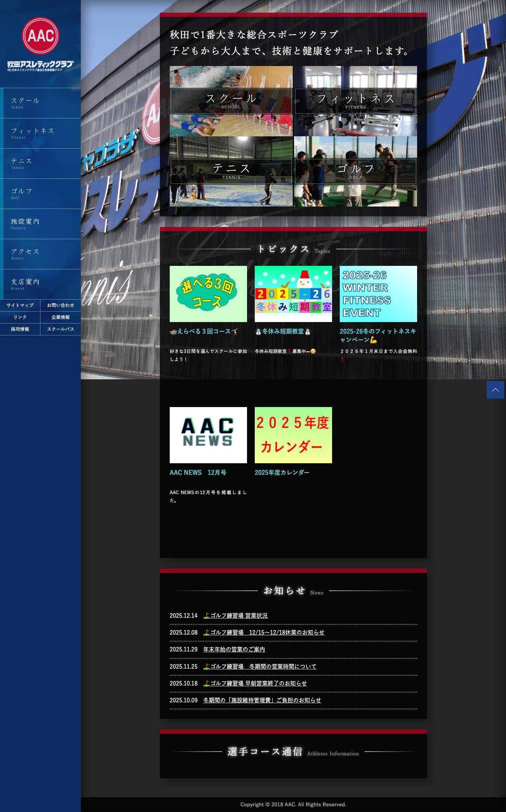Click AAC NEWS thumbnail image

[x=208, y=435]
